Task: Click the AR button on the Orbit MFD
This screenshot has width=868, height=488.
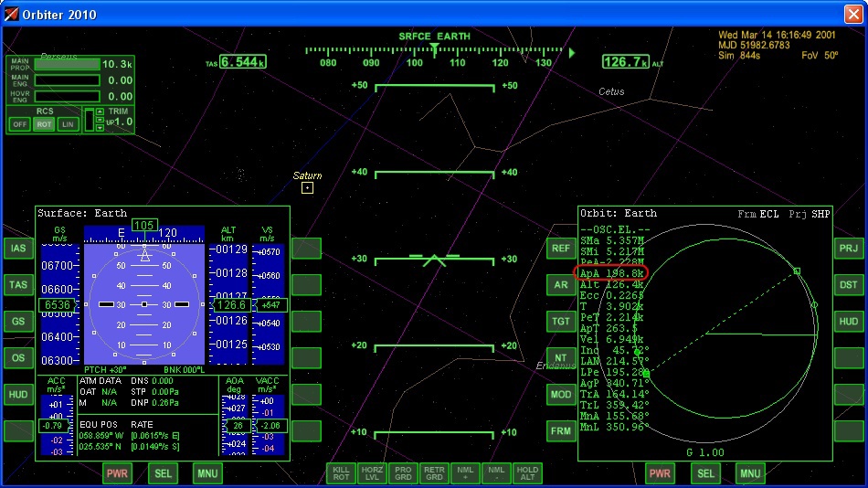Action: [561, 285]
